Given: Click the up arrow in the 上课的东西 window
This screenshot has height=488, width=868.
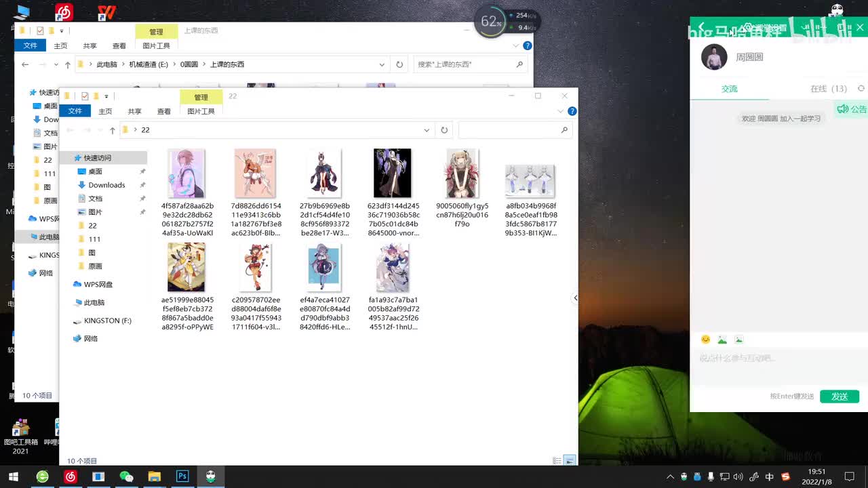Looking at the screenshot, I should (x=68, y=64).
